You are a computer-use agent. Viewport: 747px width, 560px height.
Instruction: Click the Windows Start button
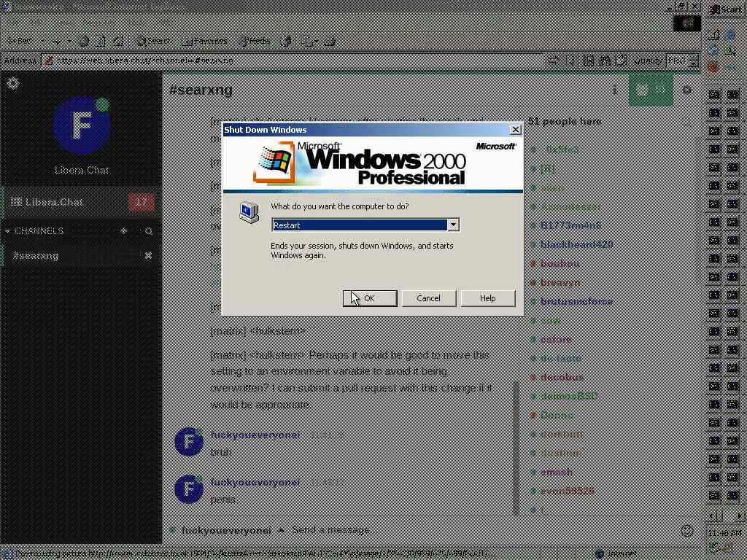pyautogui.click(x=726, y=9)
